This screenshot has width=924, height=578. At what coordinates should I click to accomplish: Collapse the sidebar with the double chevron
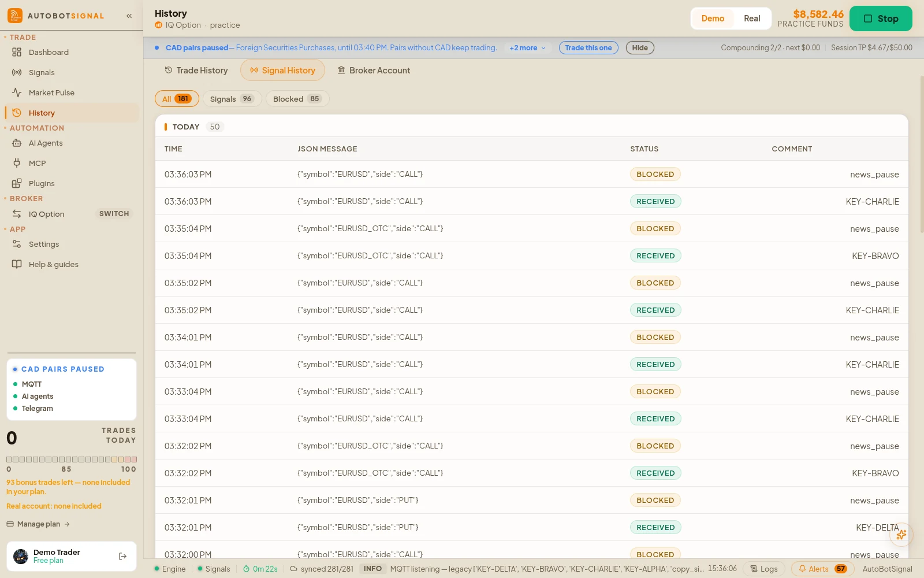point(129,16)
